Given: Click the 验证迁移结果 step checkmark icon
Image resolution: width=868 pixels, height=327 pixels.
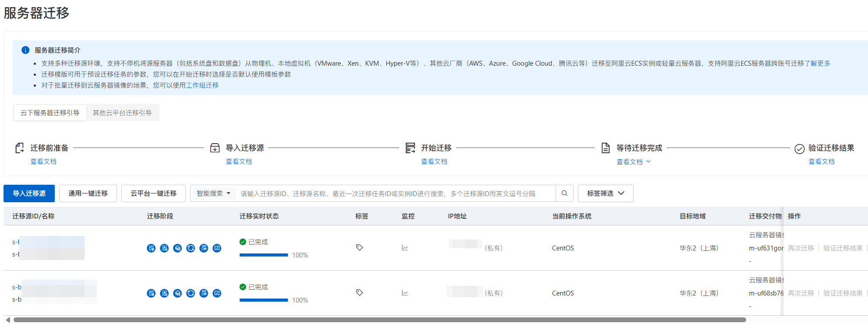Looking at the screenshot, I should (x=799, y=149).
